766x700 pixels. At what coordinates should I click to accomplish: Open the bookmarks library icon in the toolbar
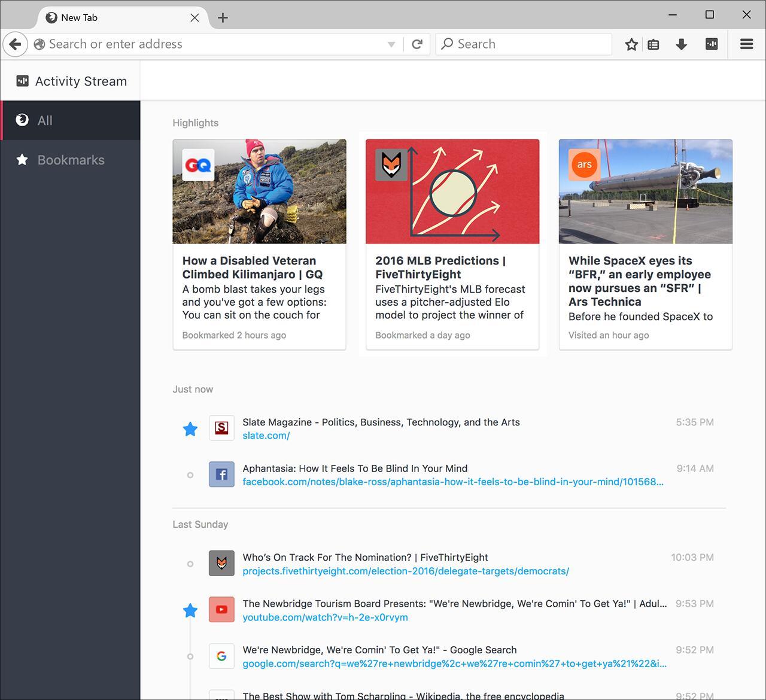(653, 44)
